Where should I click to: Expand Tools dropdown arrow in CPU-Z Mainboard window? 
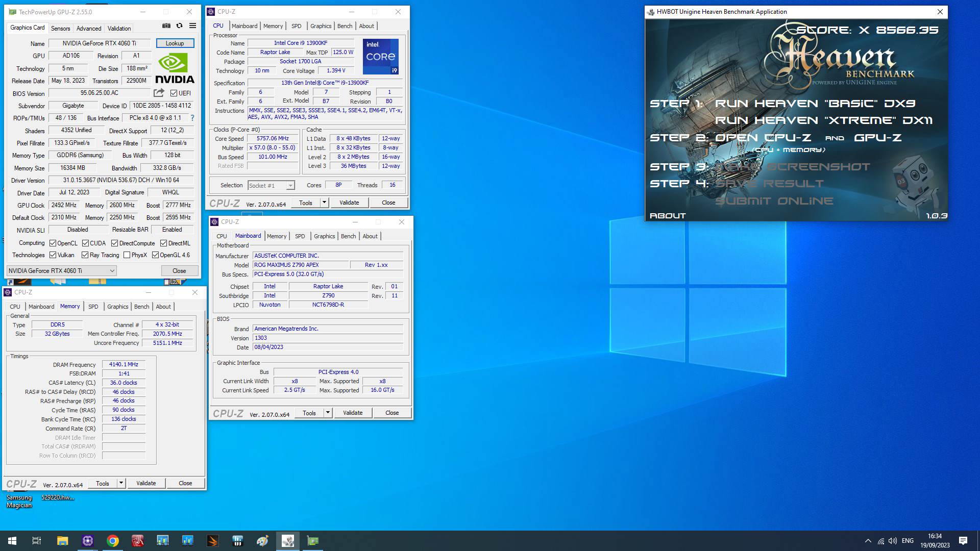tap(328, 413)
